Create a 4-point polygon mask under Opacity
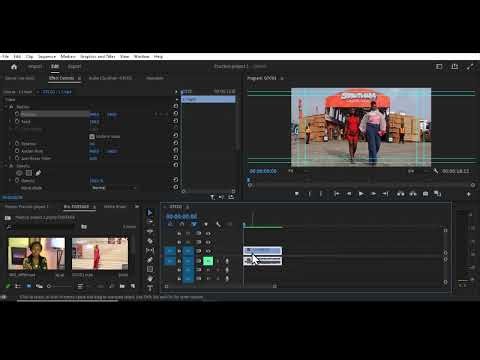This screenshot has height=360, width=480. 29,173
